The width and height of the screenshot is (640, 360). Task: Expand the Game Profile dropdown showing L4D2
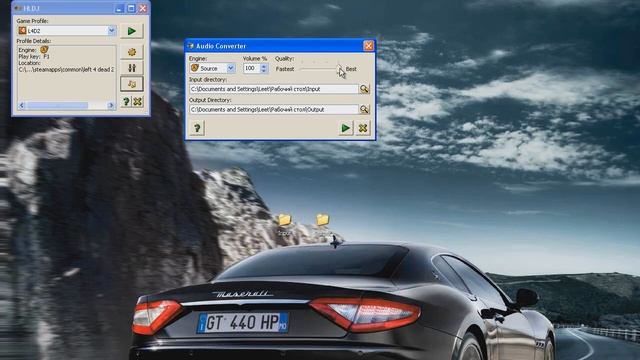point(111,31)
